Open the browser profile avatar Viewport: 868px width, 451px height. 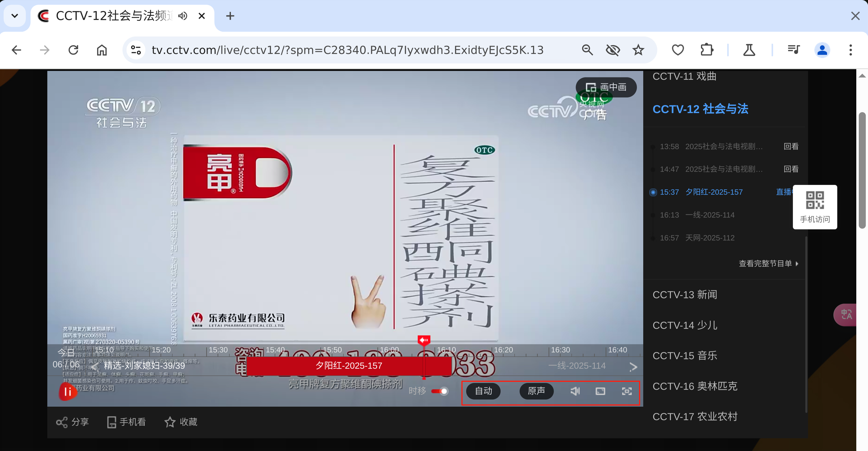822,50
